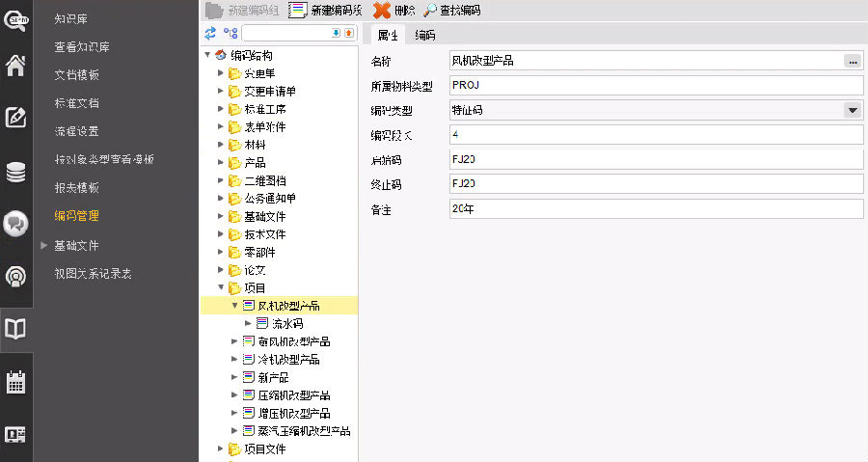Click the red X 删除 icon
The image size is (868, 462).
tap(381, 10)
